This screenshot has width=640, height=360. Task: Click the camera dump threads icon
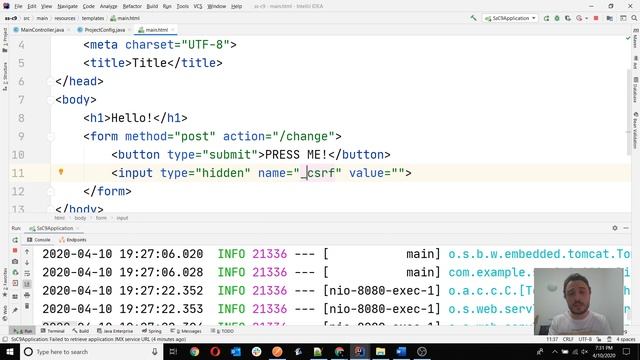15,261
